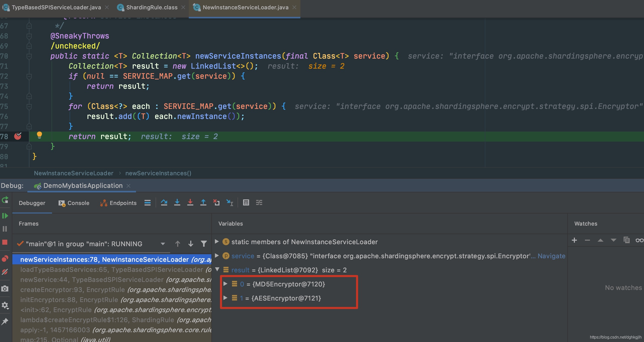Screen dimensions: 644x342
Task: Collapse the for loop fold at line 75
Action: click(29, 106)
